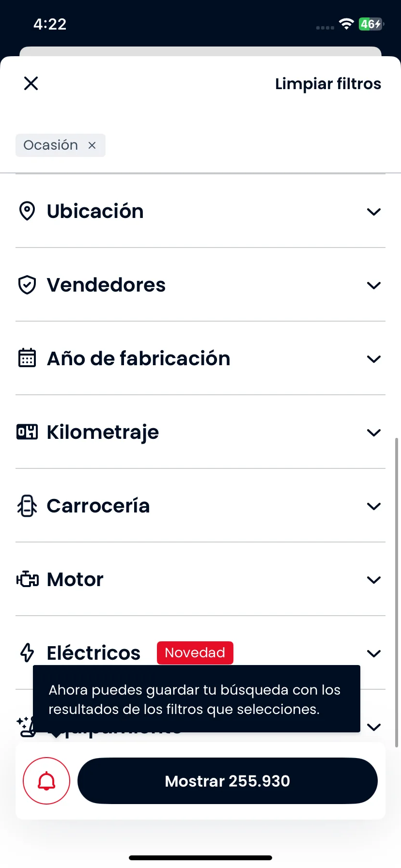Viewport: 401px width, 868px height.
Task: Dismiss the save search tooltip message
Action: pos(197,699)
